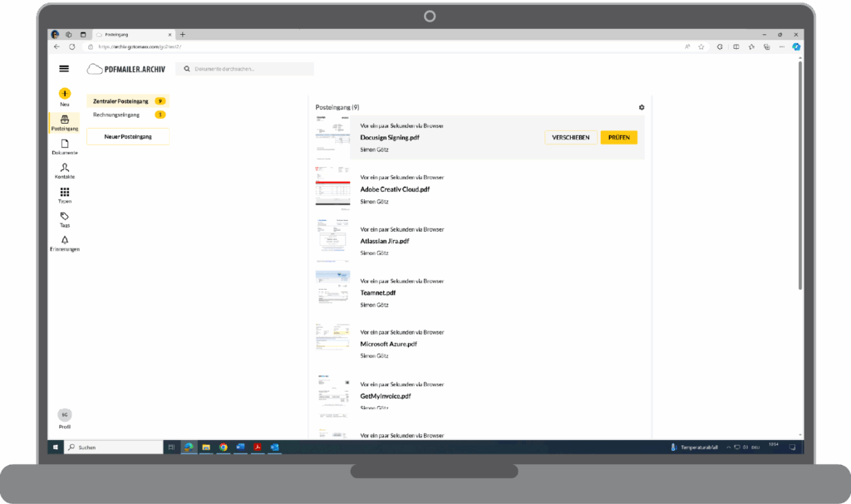The height and width of the screenshot is (504, 851).
Task: Select the Tags icon in sidebar
Action: (65, 216)
